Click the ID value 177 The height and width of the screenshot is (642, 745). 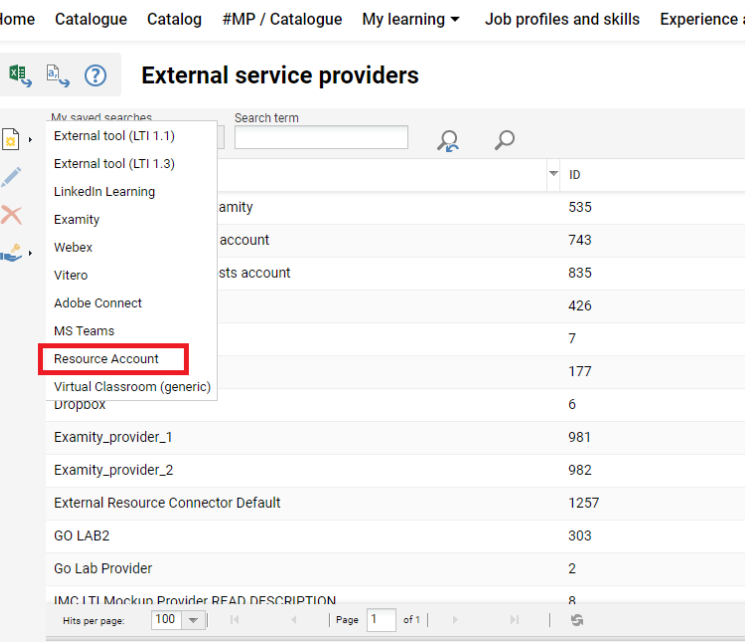point(580,371)
